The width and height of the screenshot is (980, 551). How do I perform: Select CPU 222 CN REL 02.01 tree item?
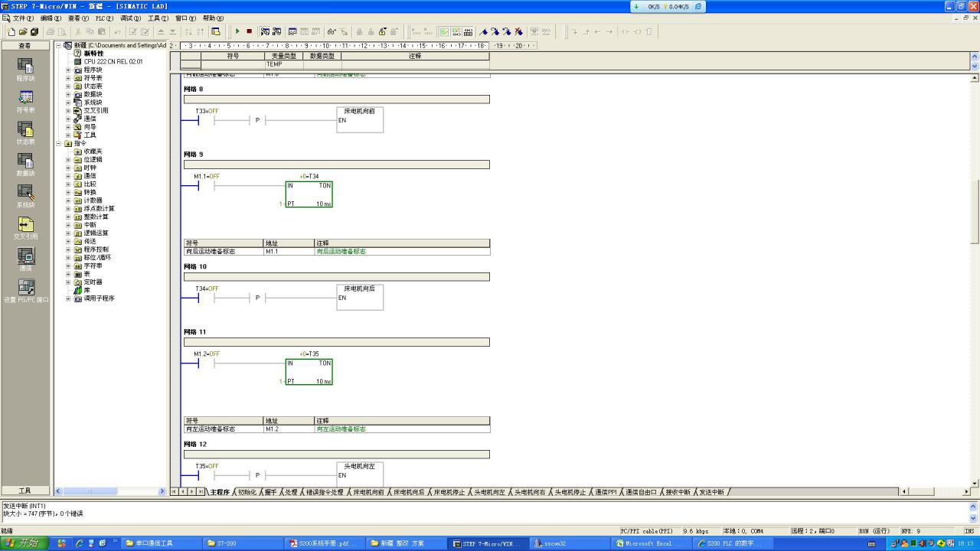[108, 61]
